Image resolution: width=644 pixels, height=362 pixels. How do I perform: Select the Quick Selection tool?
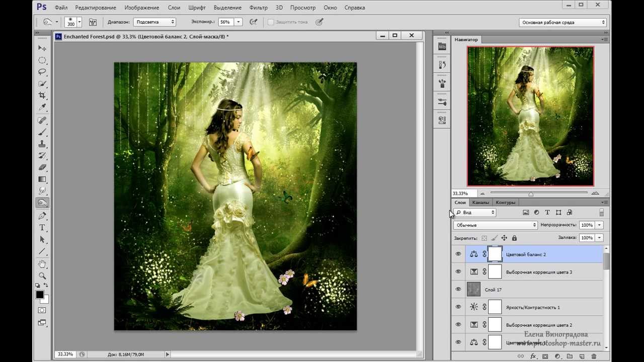[x=42, y=83]
